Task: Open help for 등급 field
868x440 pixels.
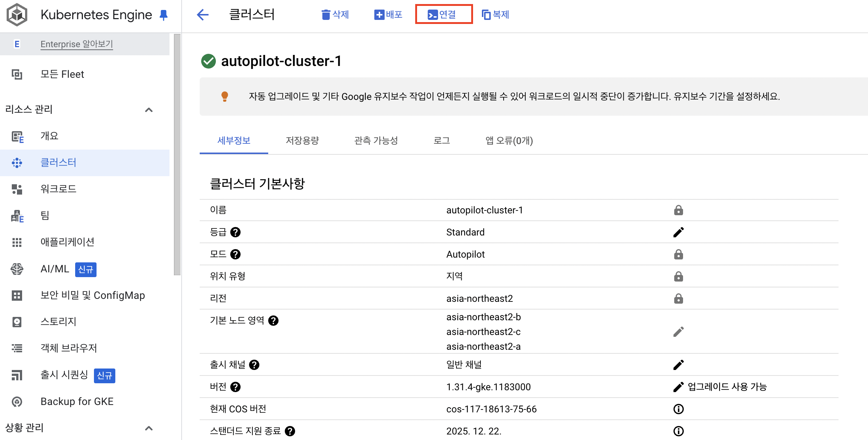Action: [235, 232]
